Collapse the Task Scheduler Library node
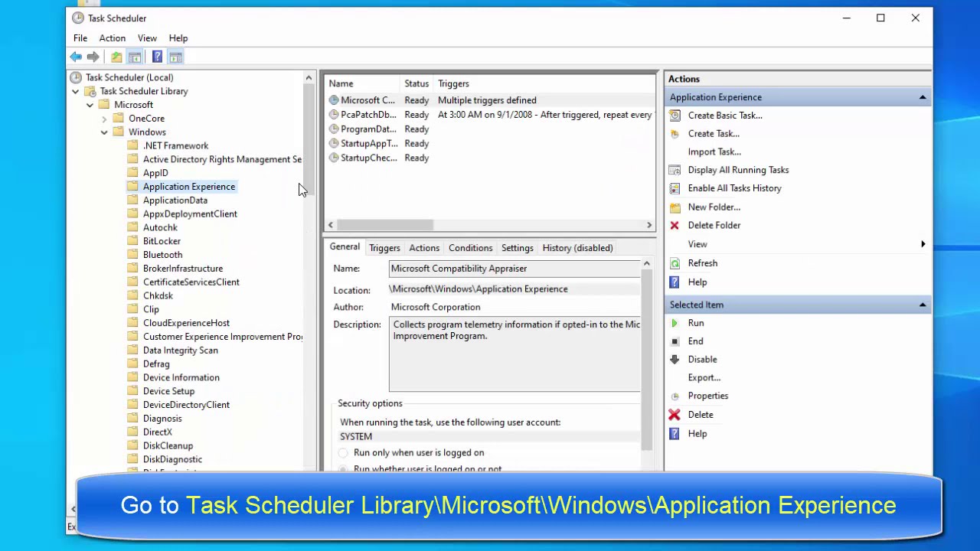 pos(76,91)
